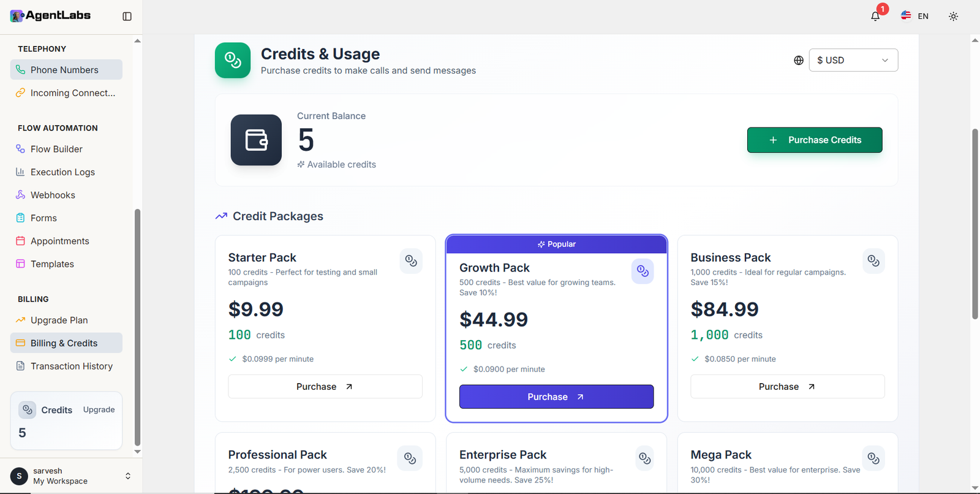This screenshot has height=494, width=980.
Task: Open Forms page
Action: [66, 218]
